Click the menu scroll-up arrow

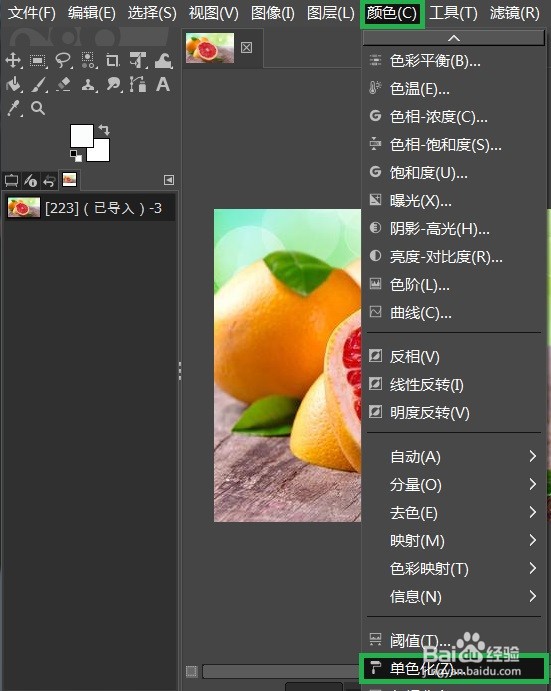(x=454, y=38)
